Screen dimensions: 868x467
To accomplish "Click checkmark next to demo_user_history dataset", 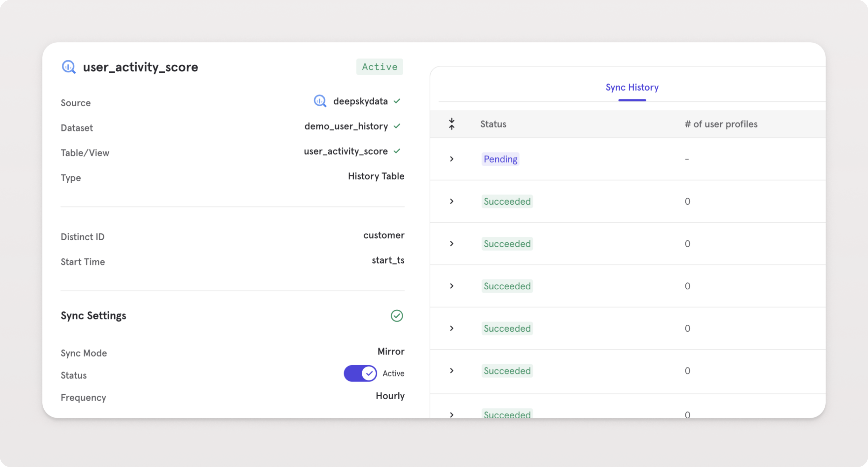I will (x=397, y=126).
